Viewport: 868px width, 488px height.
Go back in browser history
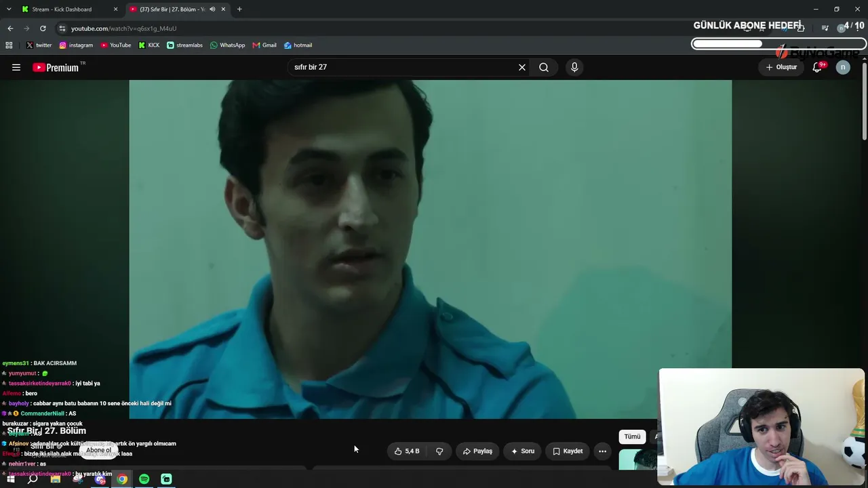(x=10, y=28)
